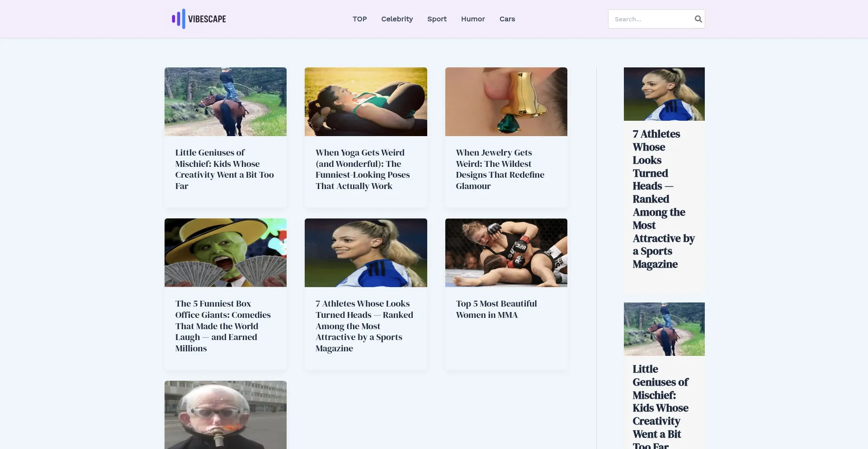The width and height of the screenshot is (868, 449).
Task: Read 'When Jewelry Gets Weird' headline
Action: (x=500, y=170)
